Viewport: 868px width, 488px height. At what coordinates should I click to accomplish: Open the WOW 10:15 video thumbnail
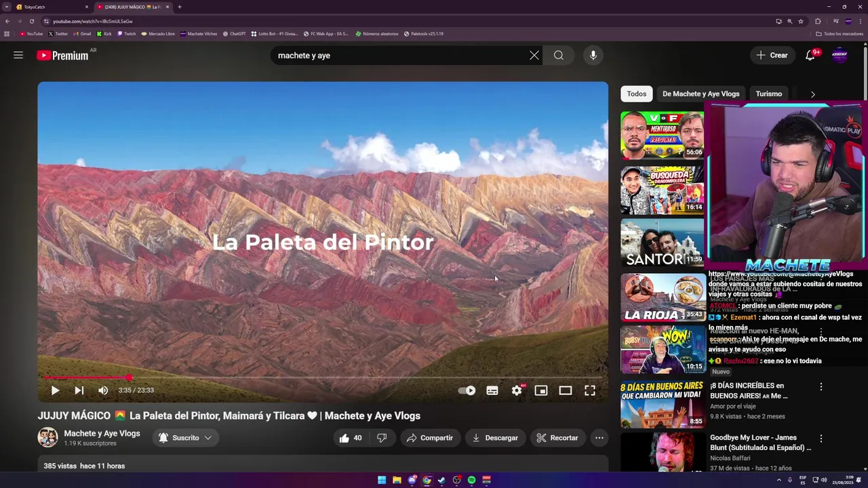pos(663,350)
